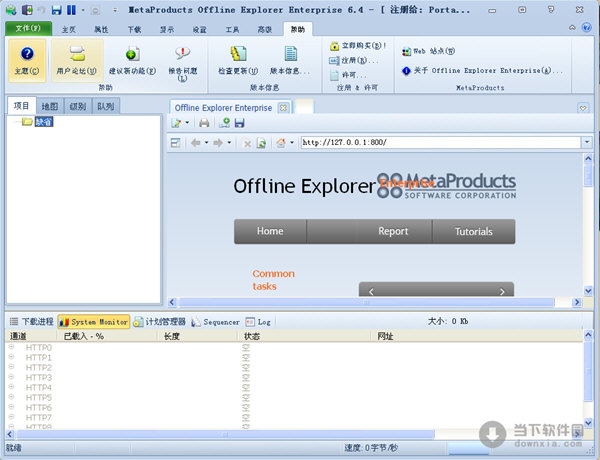
Task: Open the home icon dropdown arrow
Action: click(292, 143)
